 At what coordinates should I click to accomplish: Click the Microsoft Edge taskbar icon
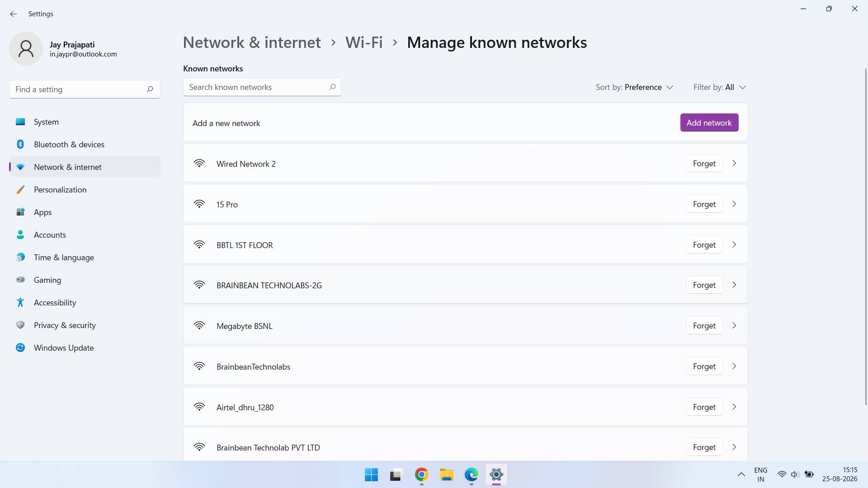point(471,474)
